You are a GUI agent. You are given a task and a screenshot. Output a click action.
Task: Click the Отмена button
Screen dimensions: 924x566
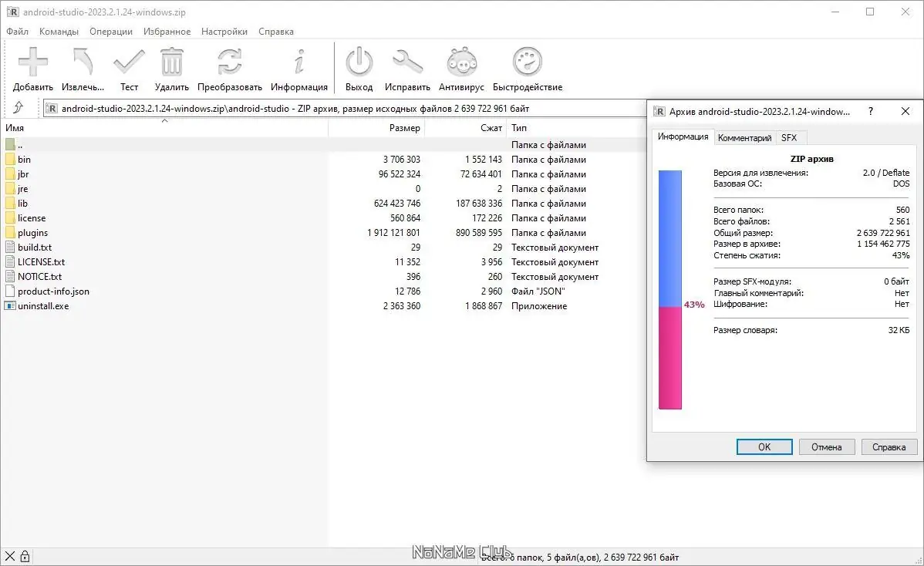click(x=826, y=446)
